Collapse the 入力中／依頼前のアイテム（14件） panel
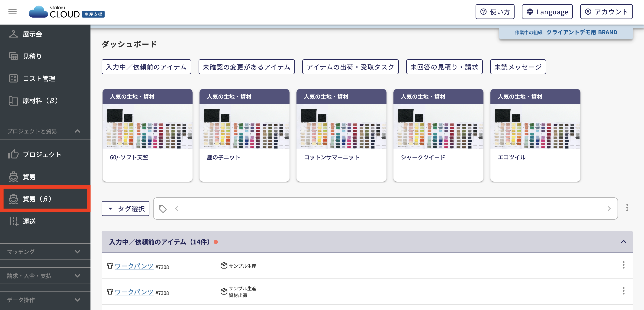The height and width of the screenshot is (310, 644). (624, 242)
